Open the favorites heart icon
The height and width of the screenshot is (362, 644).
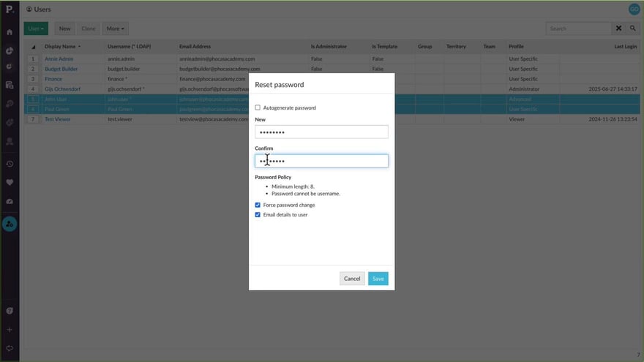click(10, 182)
